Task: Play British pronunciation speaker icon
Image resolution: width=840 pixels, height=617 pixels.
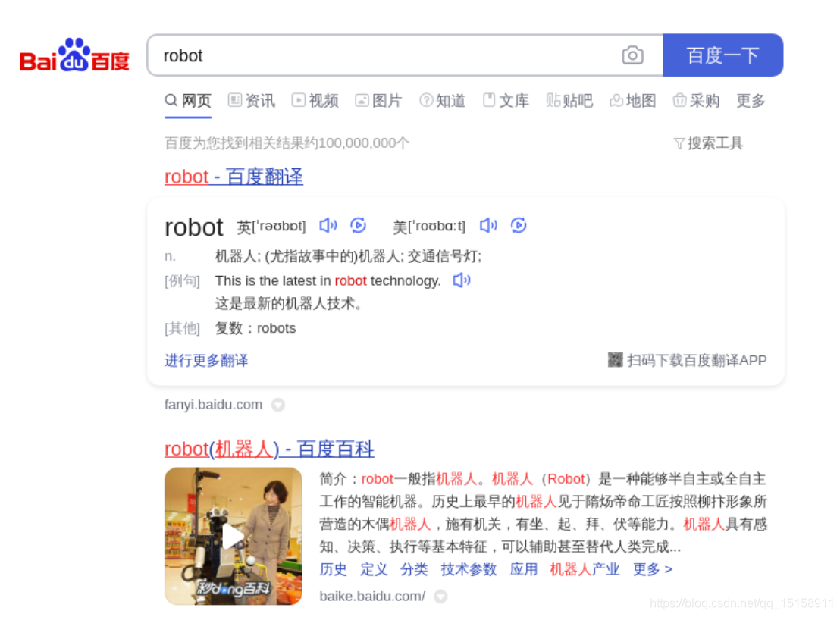Action: point(328,225)
